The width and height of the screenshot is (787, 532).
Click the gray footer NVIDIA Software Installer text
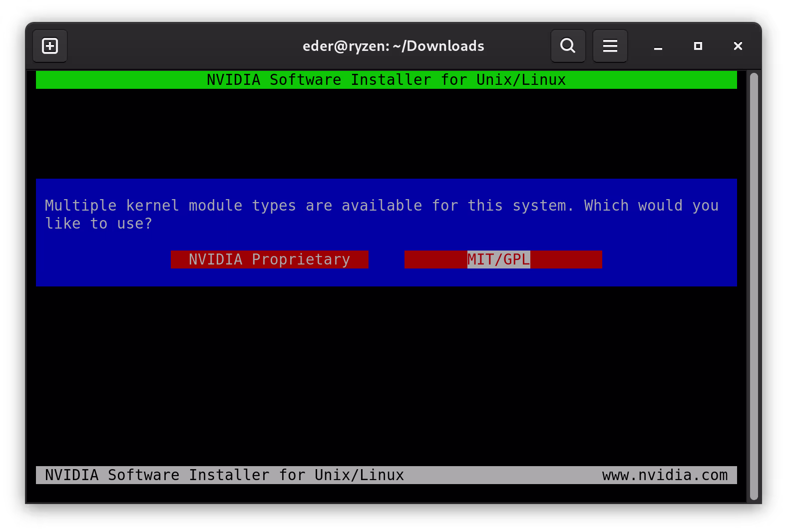click(x=225, y=475)
